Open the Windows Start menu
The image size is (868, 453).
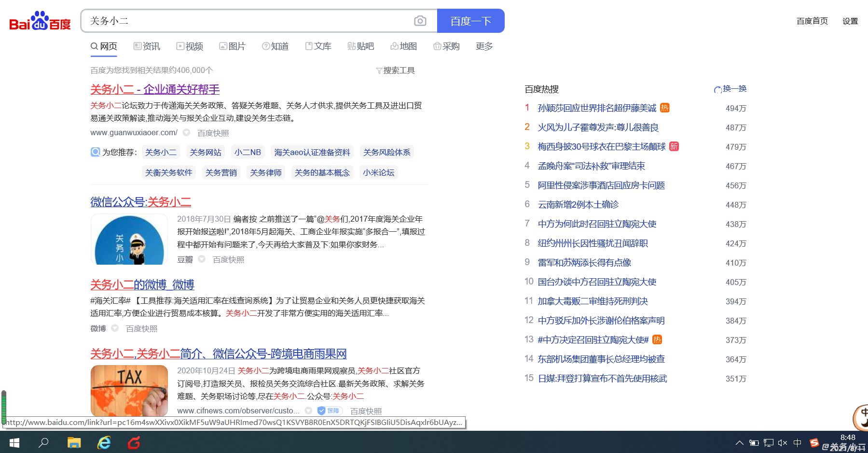[14, 442]
